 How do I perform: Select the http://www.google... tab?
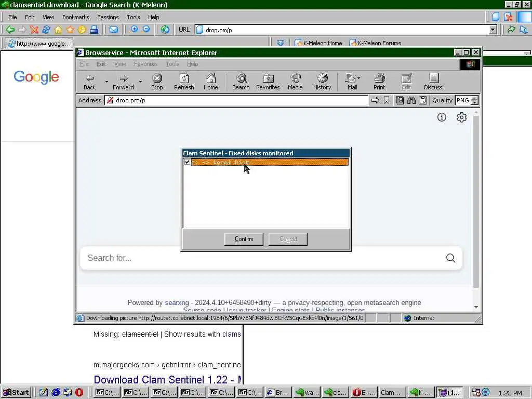pyautogui.click(x=39, y=44)
